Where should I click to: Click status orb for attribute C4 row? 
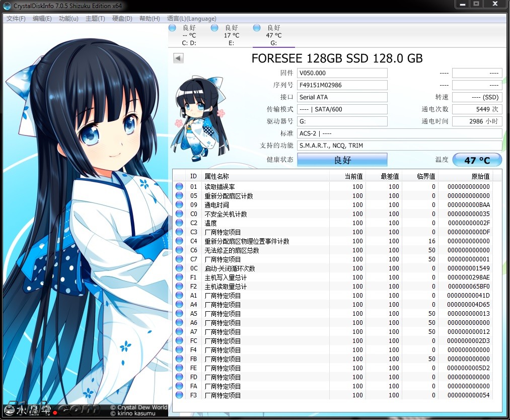coord(179,241)
